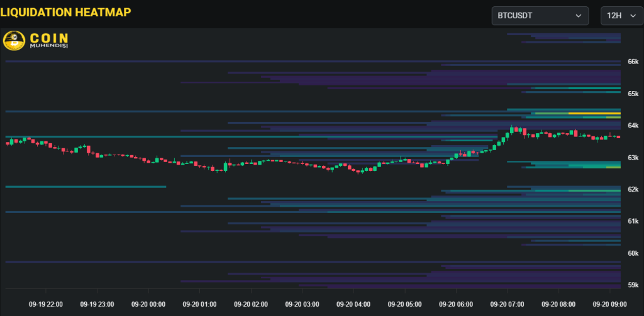Click the Coin Mühendisi coin logo icon
Viewport: 644px width, 316px height.
pos(14,41)
